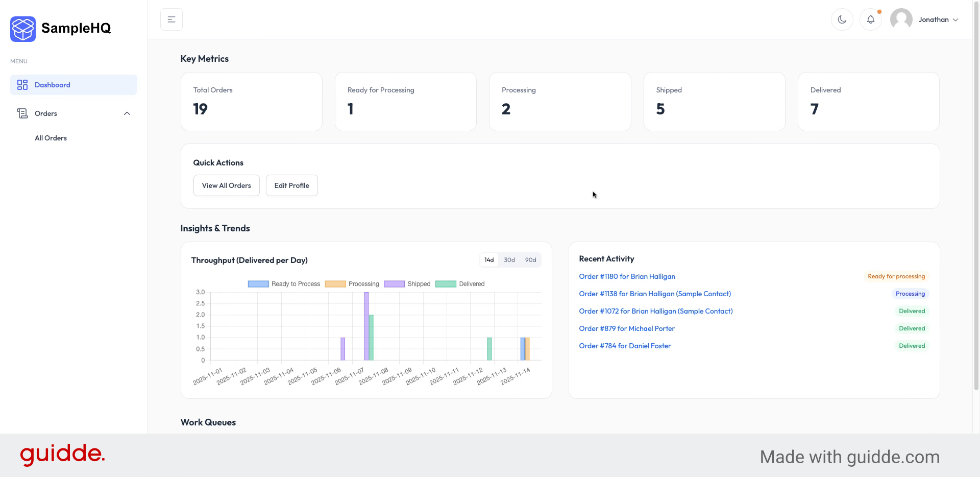The height and width of the screenshot is (477, 980).
Task: Click the Dashboard grid icon in sidebar
Action: (x=22, y=85)
